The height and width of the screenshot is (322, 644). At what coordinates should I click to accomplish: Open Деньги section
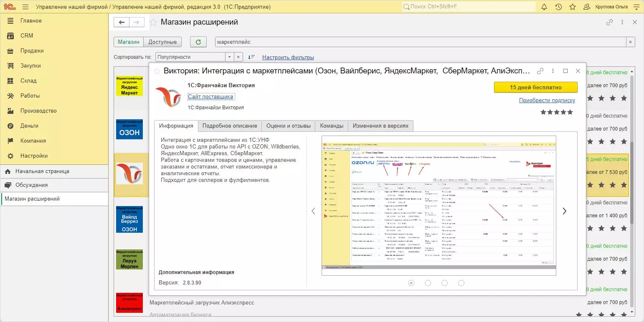coord(54,126)
